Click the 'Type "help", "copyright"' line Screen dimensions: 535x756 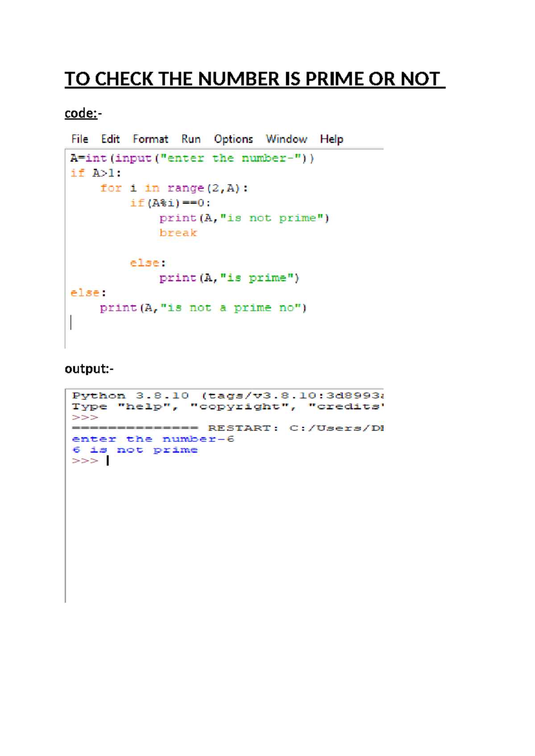point(227,407)
